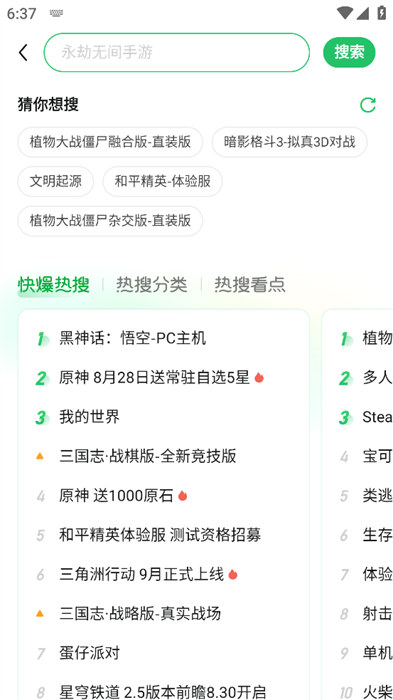This screenshot has height=700, width=393.
Task: Switch to the 热搜分类 tab
Action: (x=151, y=285)
